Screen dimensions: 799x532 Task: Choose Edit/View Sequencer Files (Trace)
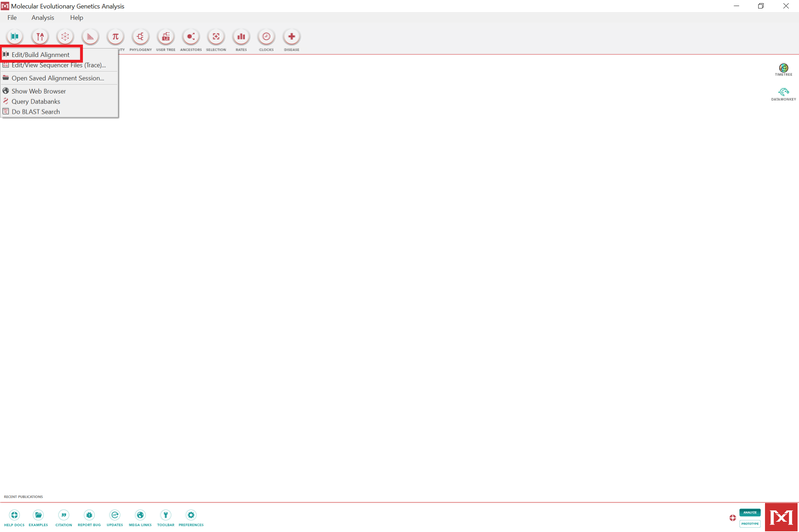[x=59, y=65]
